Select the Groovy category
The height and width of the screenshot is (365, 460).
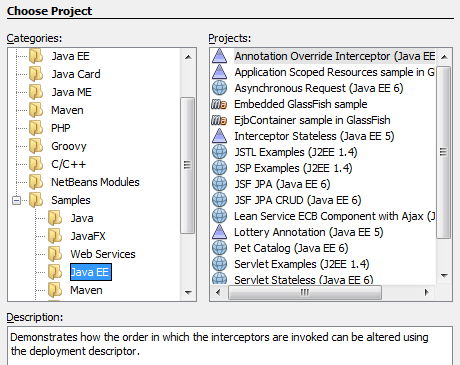69,146
